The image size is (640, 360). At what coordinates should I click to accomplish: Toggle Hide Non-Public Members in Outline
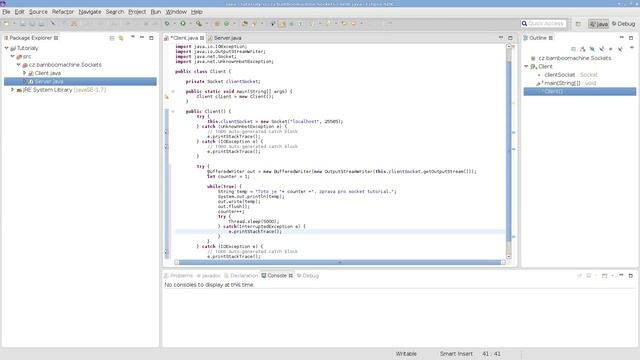click(x=611, y=49)
